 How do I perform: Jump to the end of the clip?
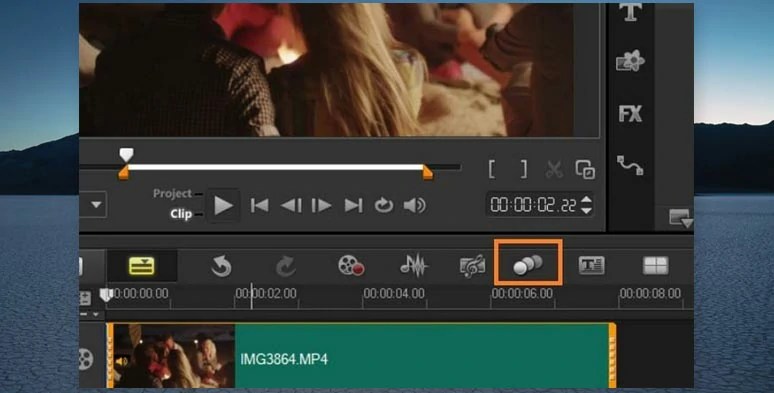pyautogui.click(x=353, y=205)
